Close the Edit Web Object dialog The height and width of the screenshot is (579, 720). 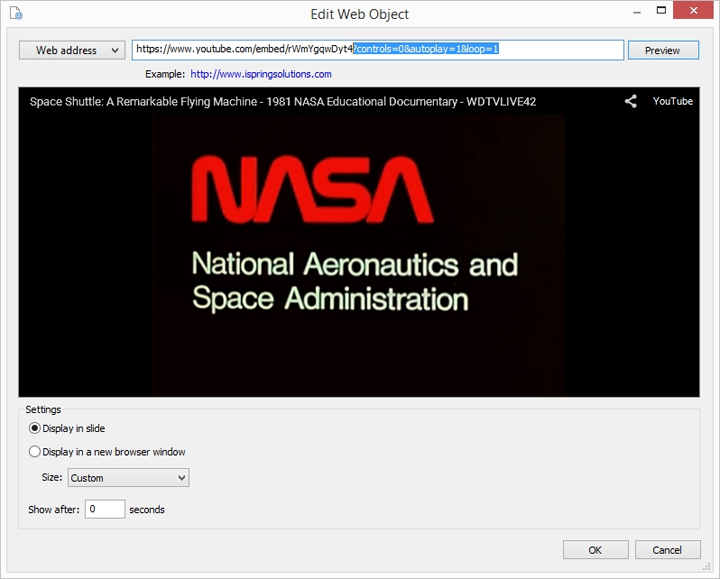tap(693, 10)
